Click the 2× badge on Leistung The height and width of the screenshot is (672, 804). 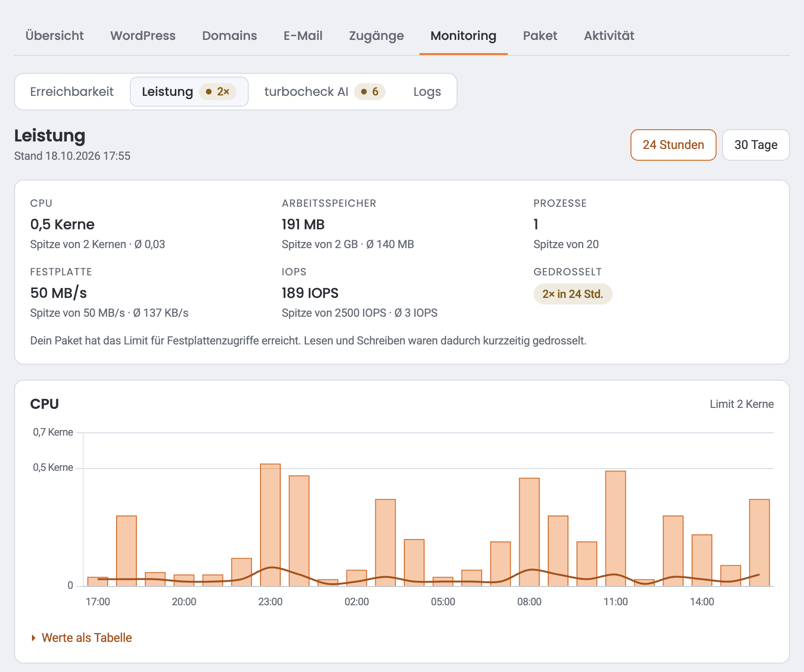click(x=218, y=92)
